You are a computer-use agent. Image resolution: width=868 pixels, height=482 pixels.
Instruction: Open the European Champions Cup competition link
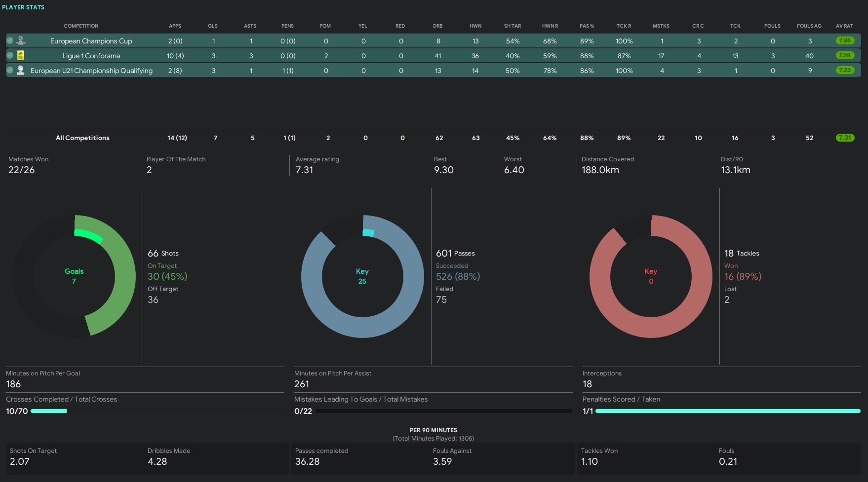click(x=91, y=41)
